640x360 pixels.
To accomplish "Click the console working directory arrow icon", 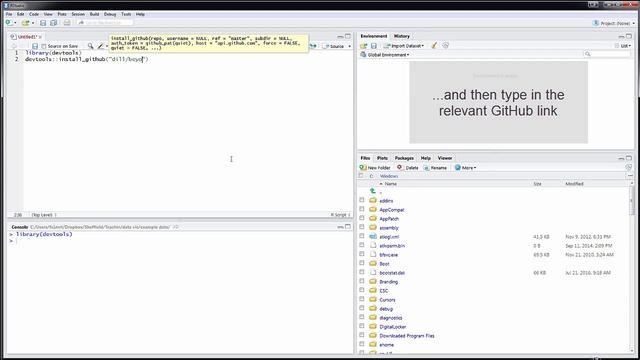I will [176, 227].
